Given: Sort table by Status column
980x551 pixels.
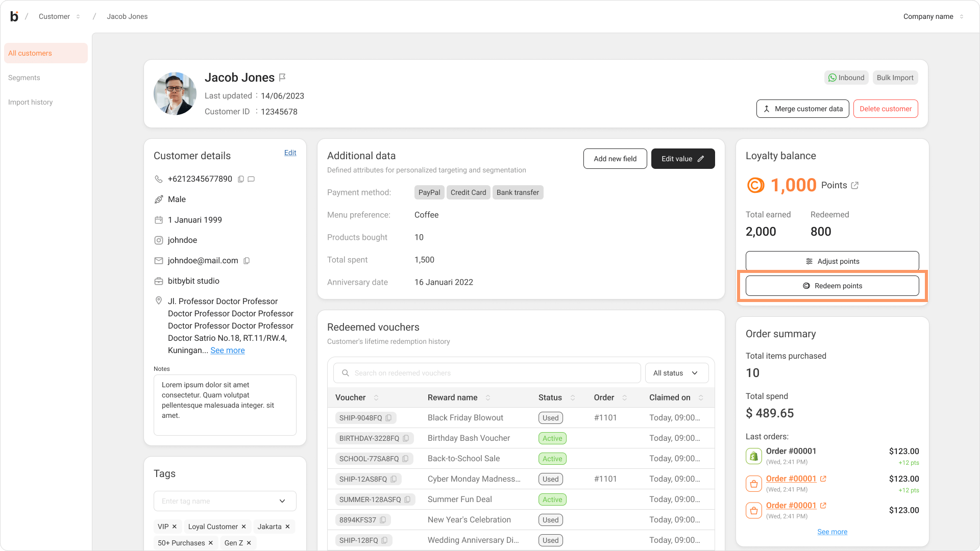Looking at the screenshot, I should (573, 397).
